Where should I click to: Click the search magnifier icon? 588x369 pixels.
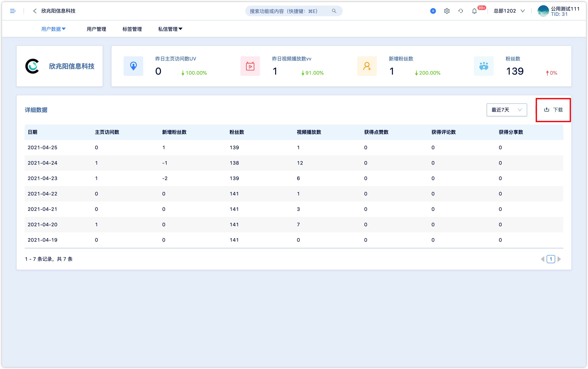[334, 11]
